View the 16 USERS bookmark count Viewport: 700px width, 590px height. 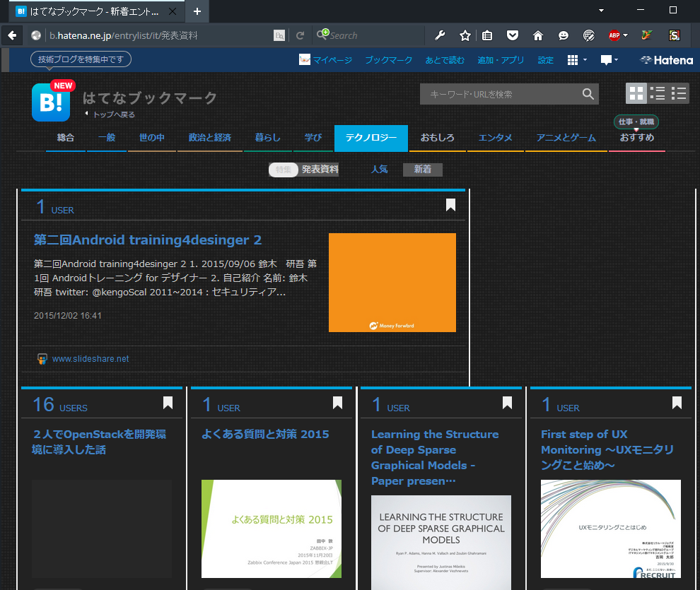(60, 404)
